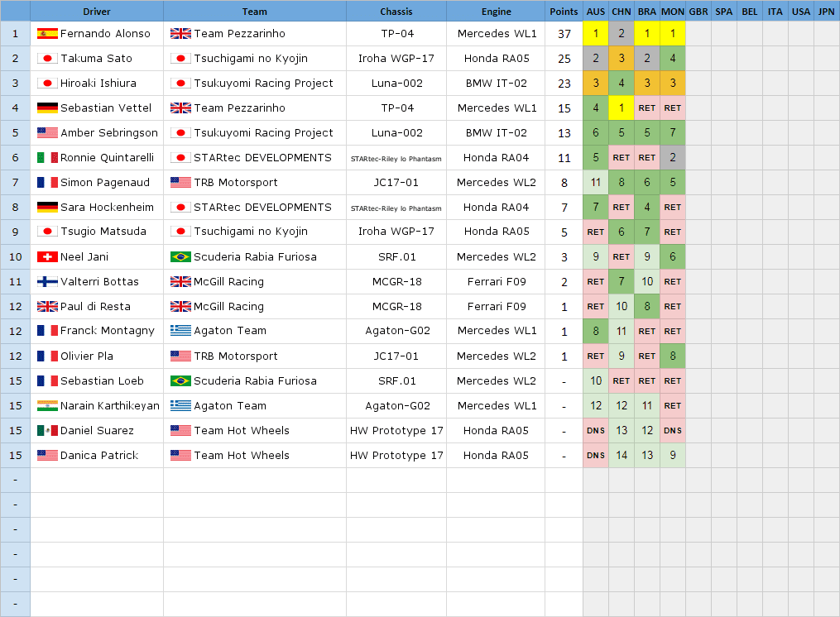Click the Spanish flag beside Fernando Alonso
Viewport: 840px width, 617px height.
pos(47,34)
